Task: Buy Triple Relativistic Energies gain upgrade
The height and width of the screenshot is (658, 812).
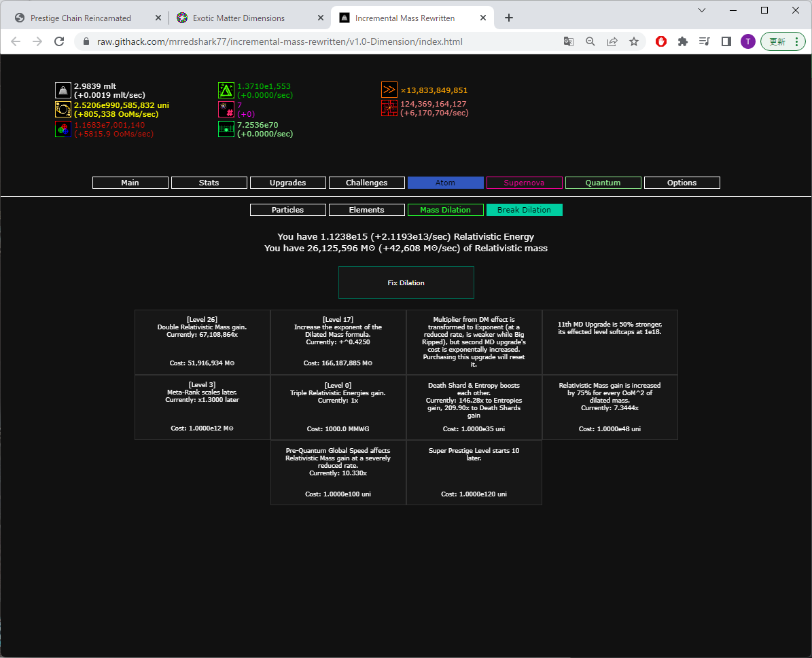Action: pos(338,407)
